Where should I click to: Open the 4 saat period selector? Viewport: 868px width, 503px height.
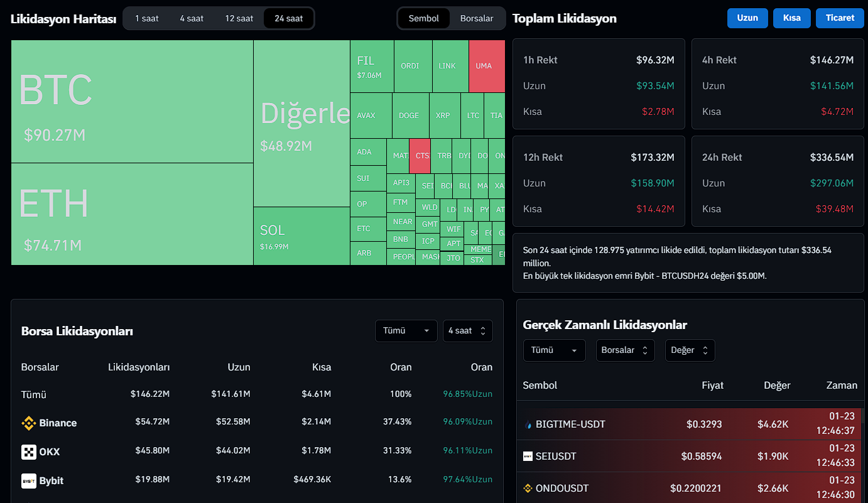pyautogui.click(x=467, y=331)
